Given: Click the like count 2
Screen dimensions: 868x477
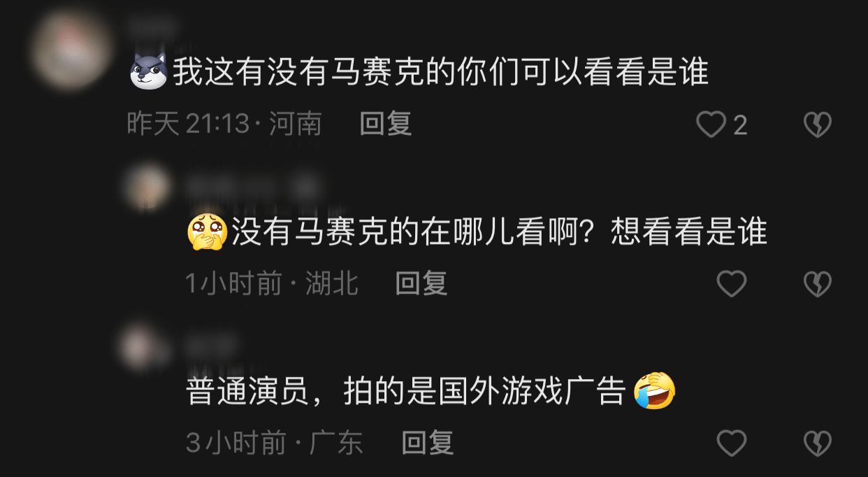Looking at the screenshot, I should pos(740,126).
